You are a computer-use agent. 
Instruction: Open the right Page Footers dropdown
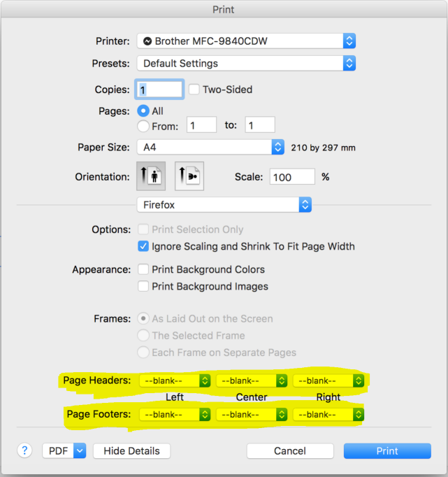(328, 414)
